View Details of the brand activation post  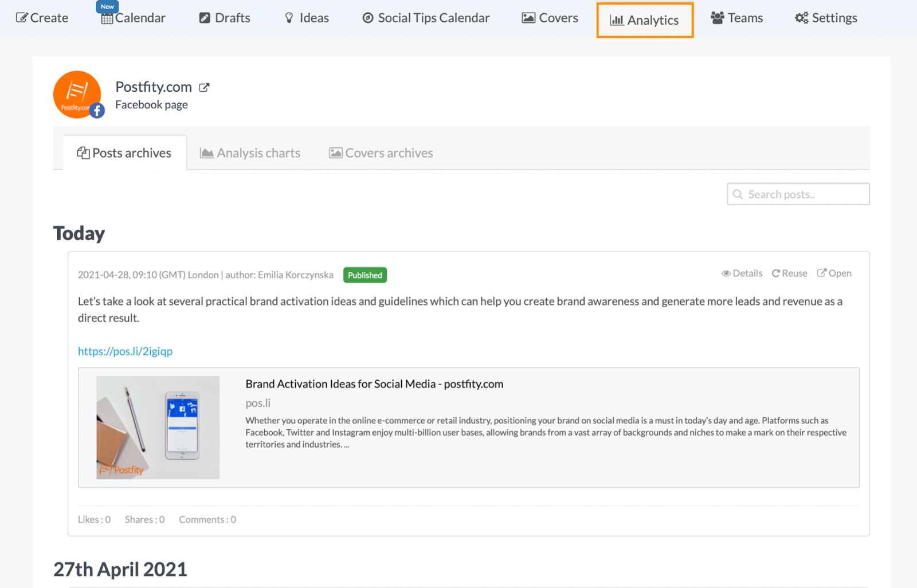pos(742,273)
